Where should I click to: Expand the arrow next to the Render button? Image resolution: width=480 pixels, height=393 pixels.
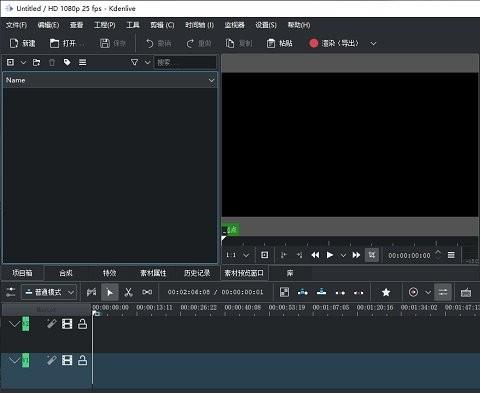373,44
